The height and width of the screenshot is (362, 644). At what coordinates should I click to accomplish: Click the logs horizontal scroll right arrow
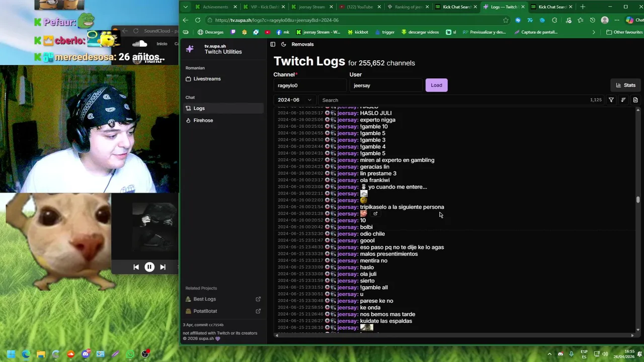tap(633, 335)
